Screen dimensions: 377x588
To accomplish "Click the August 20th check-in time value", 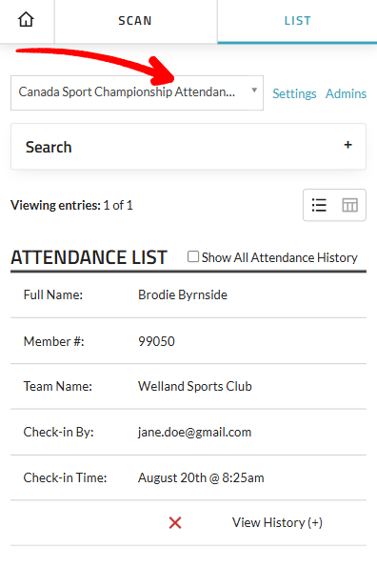I will pyautogui.click(x=201, y=477).
